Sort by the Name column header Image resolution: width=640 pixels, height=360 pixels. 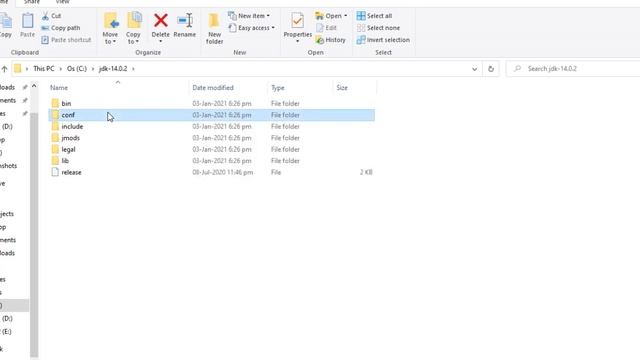coord(59,88)
